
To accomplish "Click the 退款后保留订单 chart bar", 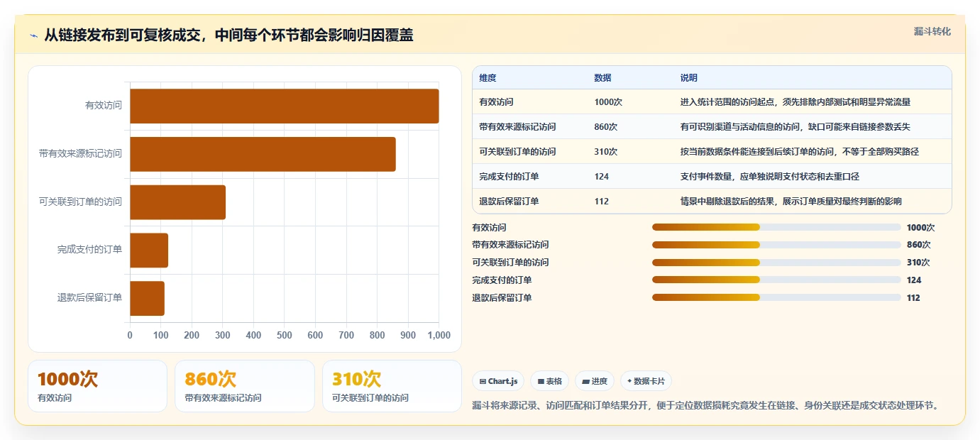I will (x=147, y=298).
